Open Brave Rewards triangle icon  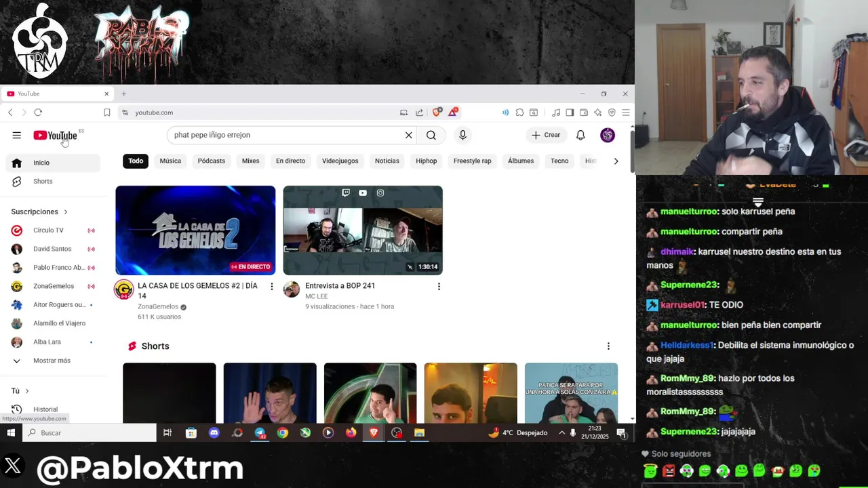452,112
